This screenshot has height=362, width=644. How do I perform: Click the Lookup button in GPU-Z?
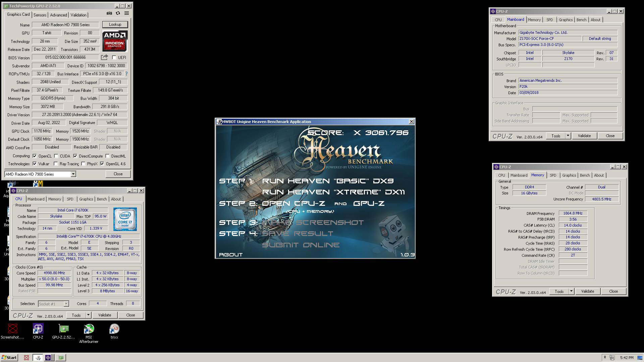tap(115, 24)
